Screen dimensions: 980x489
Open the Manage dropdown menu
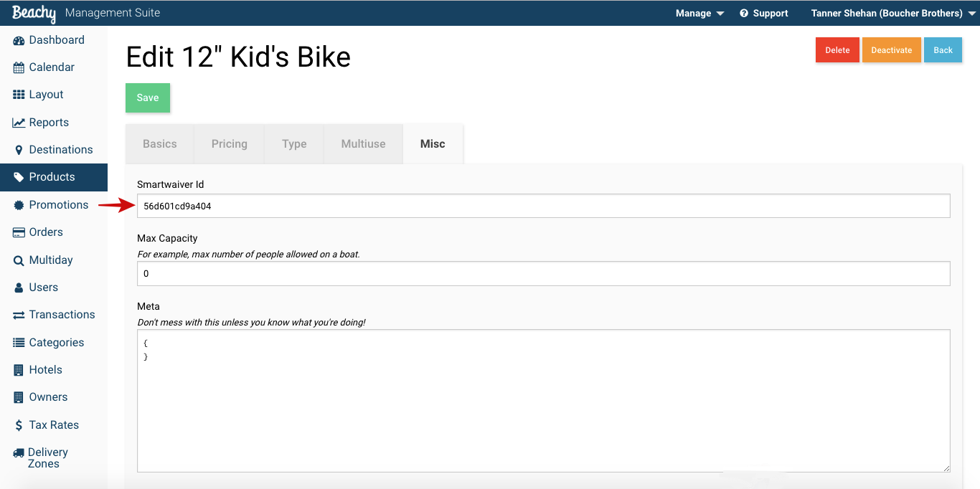(699, 13)
